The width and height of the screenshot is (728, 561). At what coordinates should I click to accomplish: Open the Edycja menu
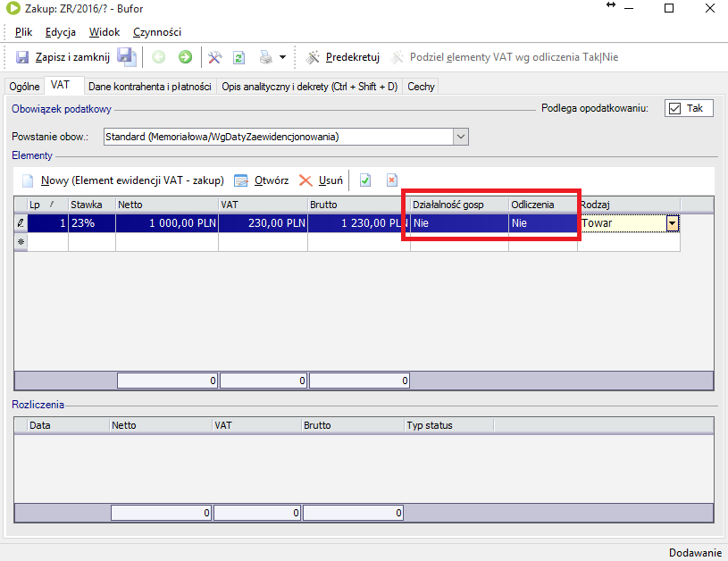tap(61, 32)
